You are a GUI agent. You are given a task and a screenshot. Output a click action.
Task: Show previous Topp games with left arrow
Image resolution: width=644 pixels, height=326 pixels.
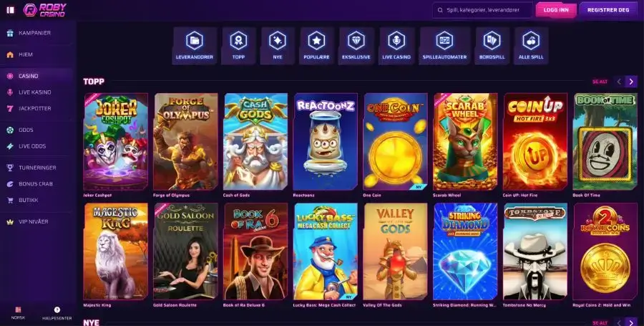620,82
